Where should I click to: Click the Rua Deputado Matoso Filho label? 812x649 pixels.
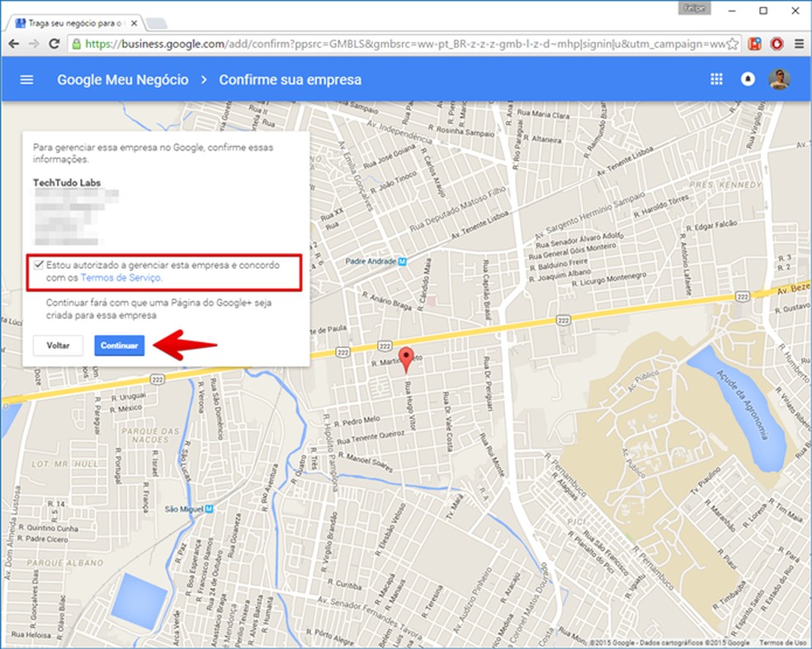458,209
